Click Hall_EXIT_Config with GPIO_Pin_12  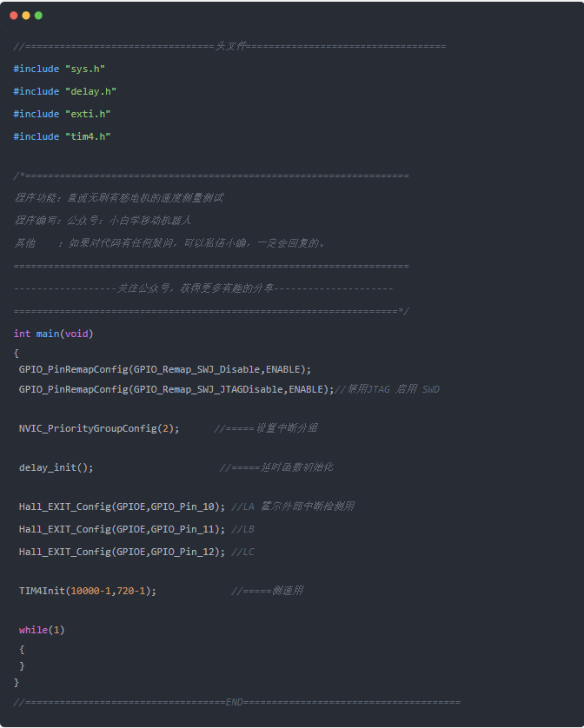pyautogui.click(x=122, y=552)
